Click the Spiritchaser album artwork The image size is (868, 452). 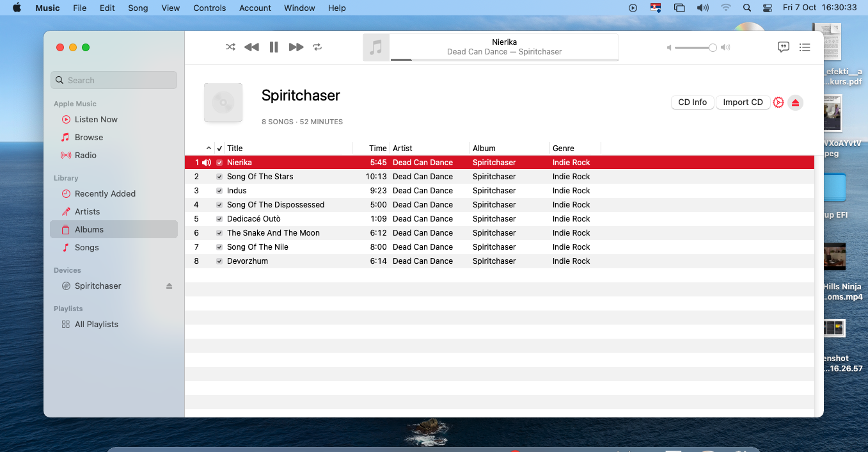(x=223, y=102)
